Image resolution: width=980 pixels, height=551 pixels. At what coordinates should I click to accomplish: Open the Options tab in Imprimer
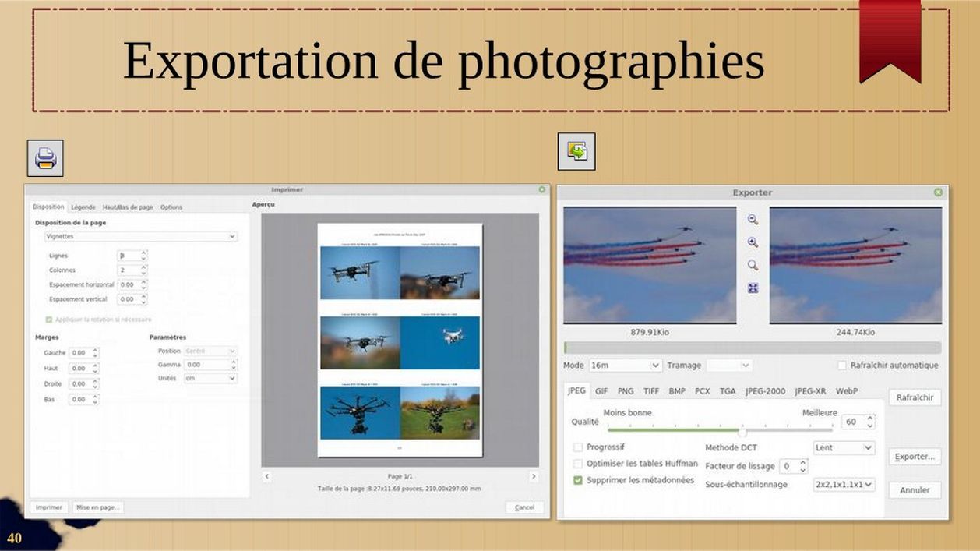171,207
